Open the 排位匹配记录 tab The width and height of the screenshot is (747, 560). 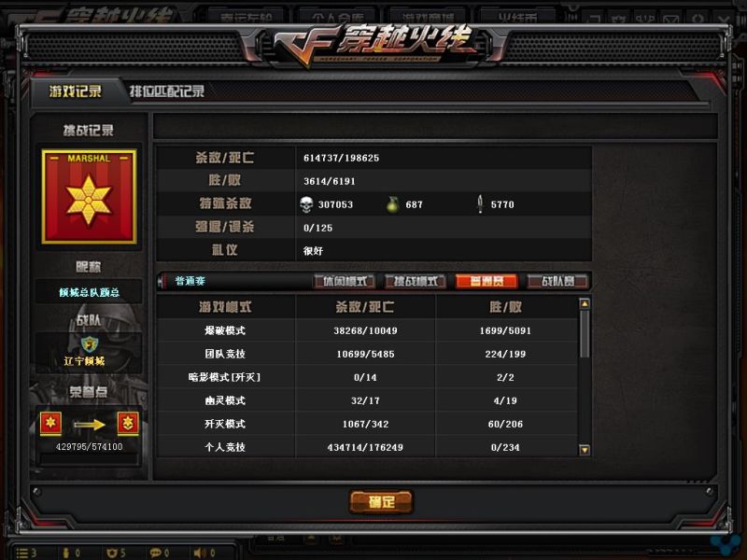tap(167, 91)
